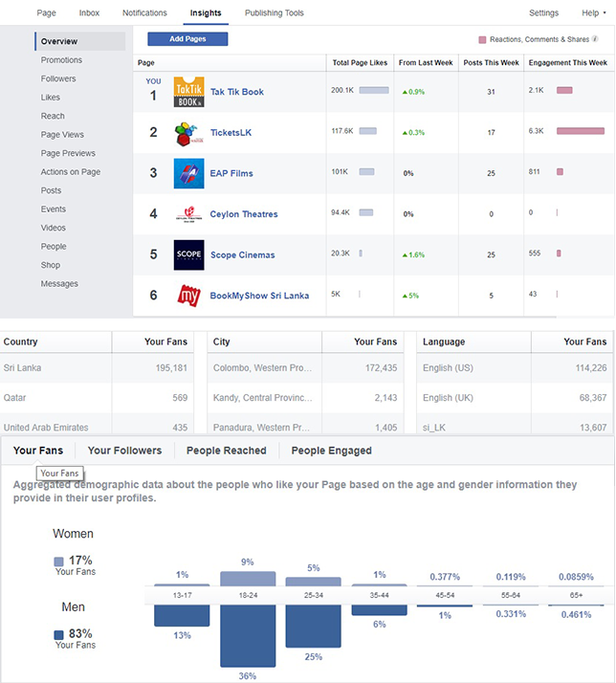Open the TicketsLK page logo
The image size is (616, 683).
coord(188,133)
